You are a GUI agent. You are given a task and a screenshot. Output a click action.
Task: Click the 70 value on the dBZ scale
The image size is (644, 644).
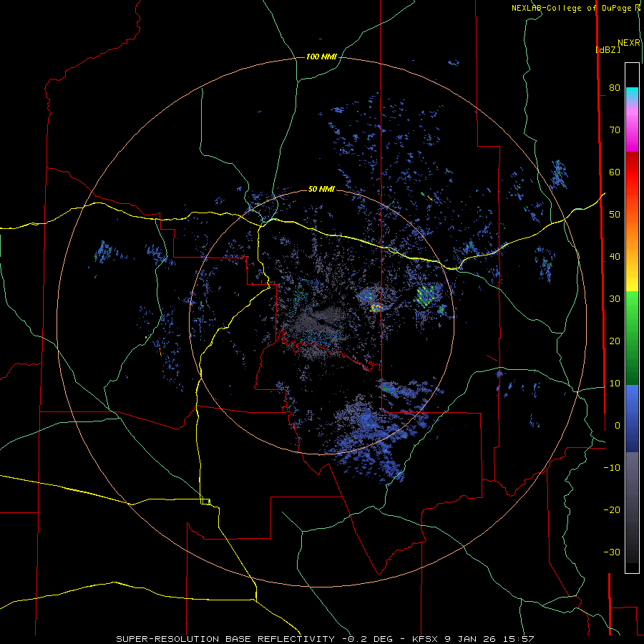click(615, 130)
